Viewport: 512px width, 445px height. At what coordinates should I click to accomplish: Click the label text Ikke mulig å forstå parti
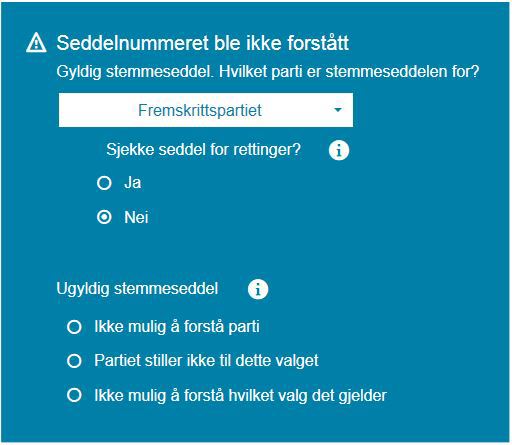coord(177,327)
